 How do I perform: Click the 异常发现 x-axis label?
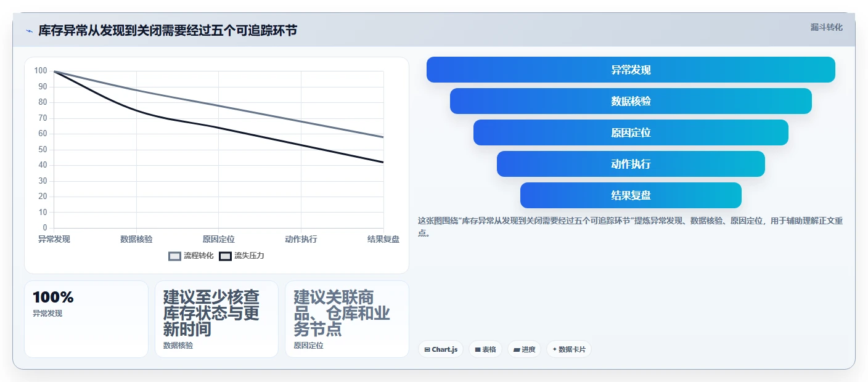(54, 239)
